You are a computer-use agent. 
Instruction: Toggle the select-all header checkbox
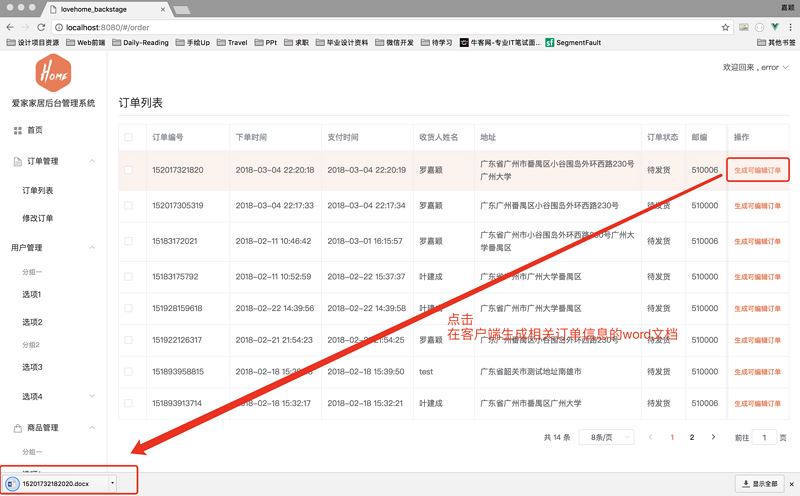pos(129,137)
